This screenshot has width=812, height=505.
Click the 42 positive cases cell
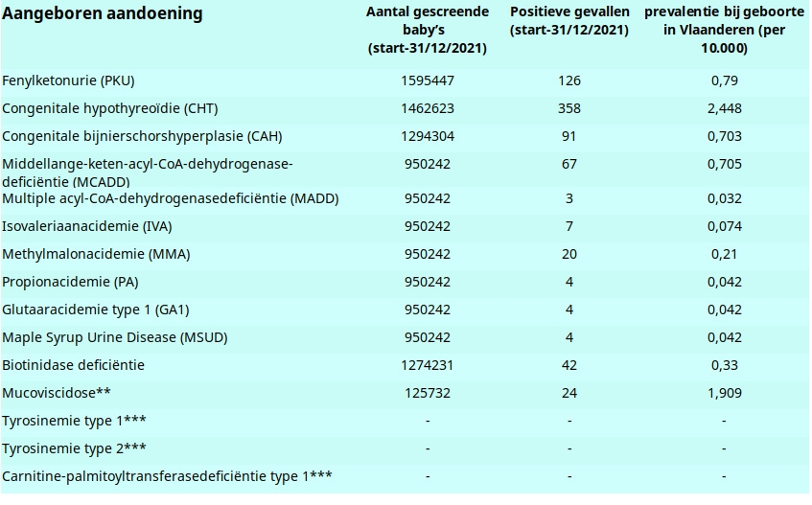coord(569,366)
